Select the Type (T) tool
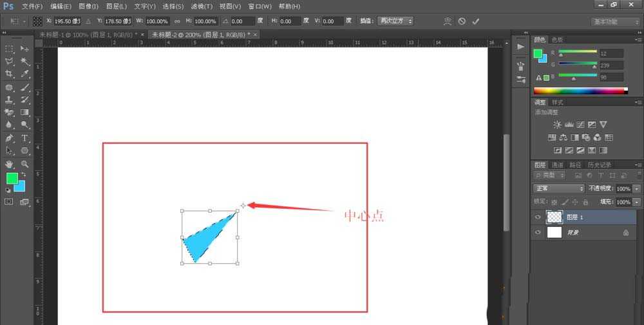 tap(25, 138)
